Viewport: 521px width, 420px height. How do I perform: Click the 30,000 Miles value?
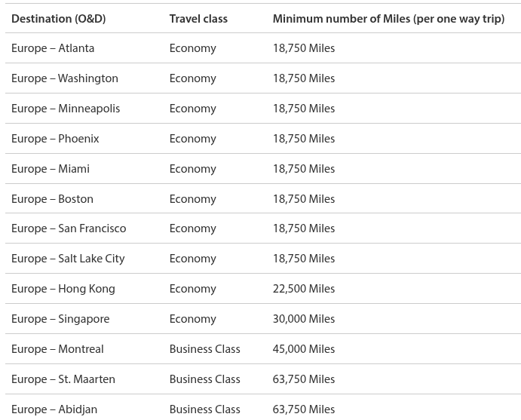tap(303, 319)
